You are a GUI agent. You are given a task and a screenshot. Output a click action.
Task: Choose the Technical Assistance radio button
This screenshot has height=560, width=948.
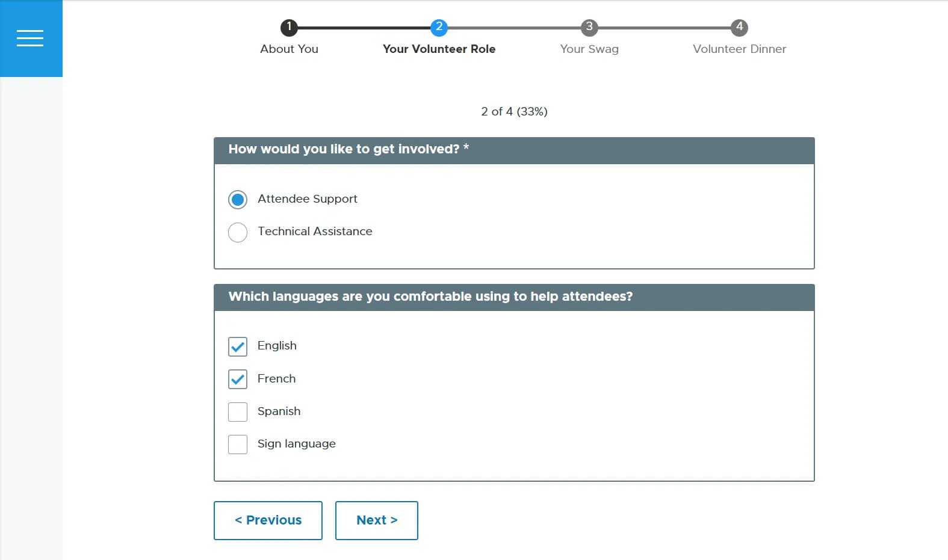pyautogui.click(x=238, y=232)
